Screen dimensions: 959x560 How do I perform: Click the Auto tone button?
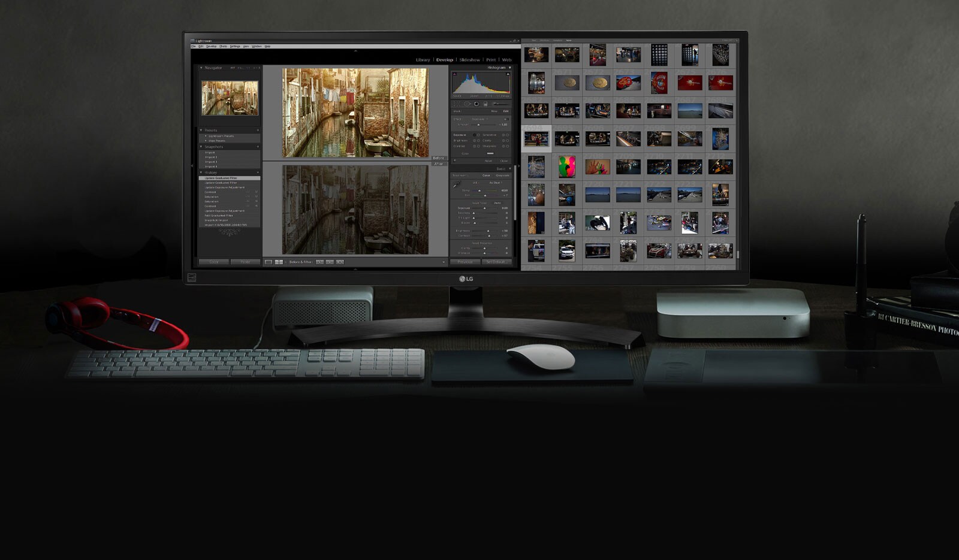tap(497, 202)
